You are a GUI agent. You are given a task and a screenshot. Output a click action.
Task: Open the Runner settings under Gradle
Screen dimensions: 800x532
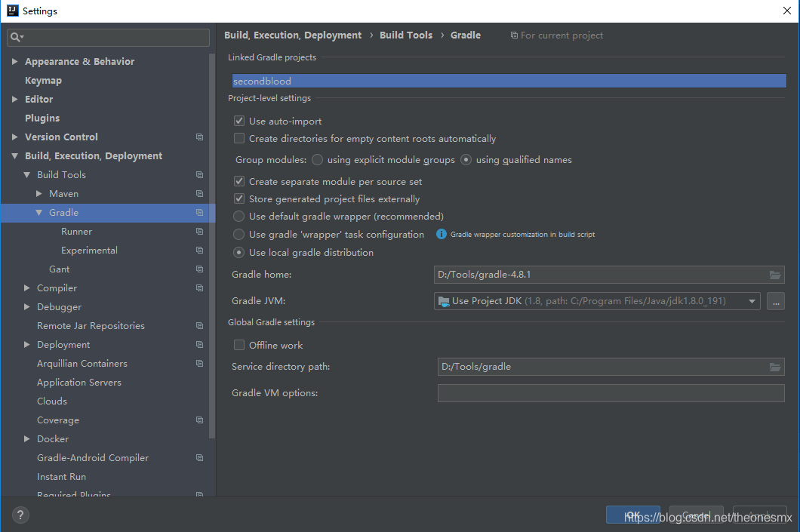tap(76, 232)
